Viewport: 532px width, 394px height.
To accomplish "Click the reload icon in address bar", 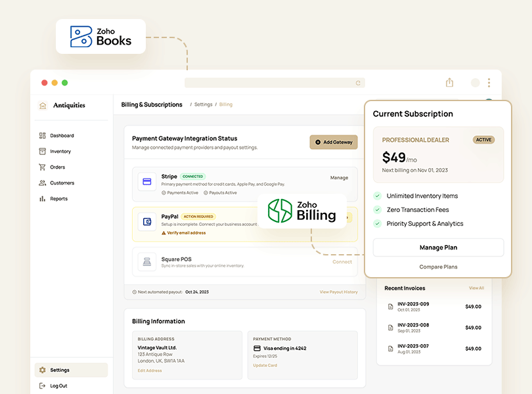I will click(x=358, y=83).
